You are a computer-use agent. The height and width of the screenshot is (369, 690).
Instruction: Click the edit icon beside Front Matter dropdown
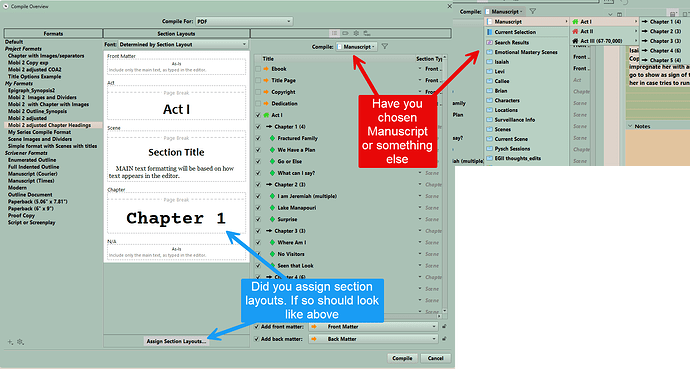tap(444, 327)
